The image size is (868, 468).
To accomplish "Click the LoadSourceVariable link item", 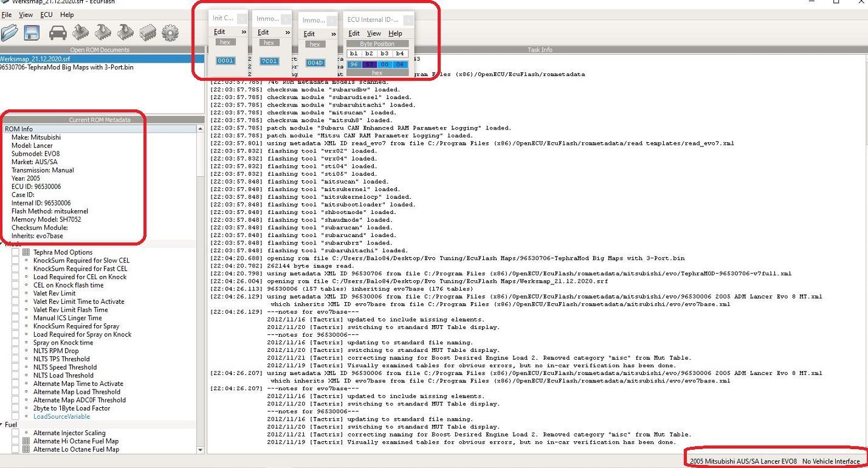I will tap(61, 417).
